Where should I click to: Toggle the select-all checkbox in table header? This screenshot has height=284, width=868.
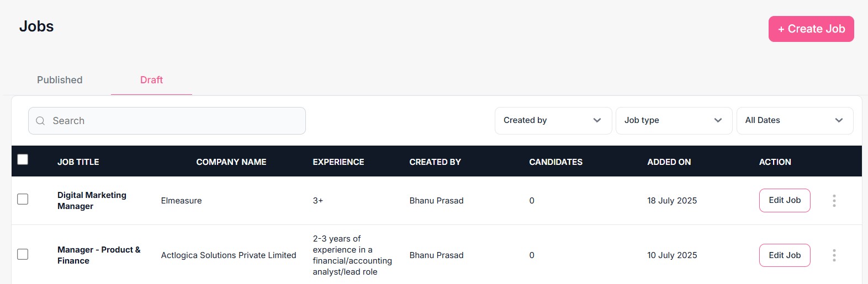pyautogui.click(x=23, y=159)
